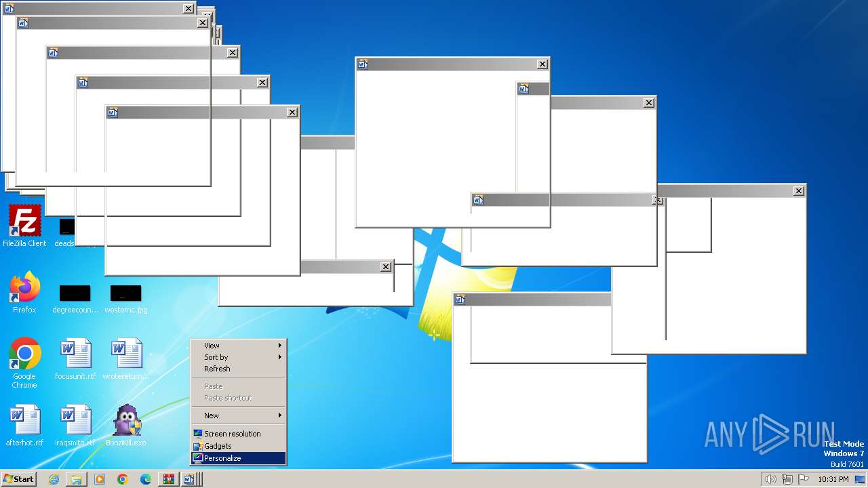
Task: Open the View submenu in context menu
Action: [239, 346]
